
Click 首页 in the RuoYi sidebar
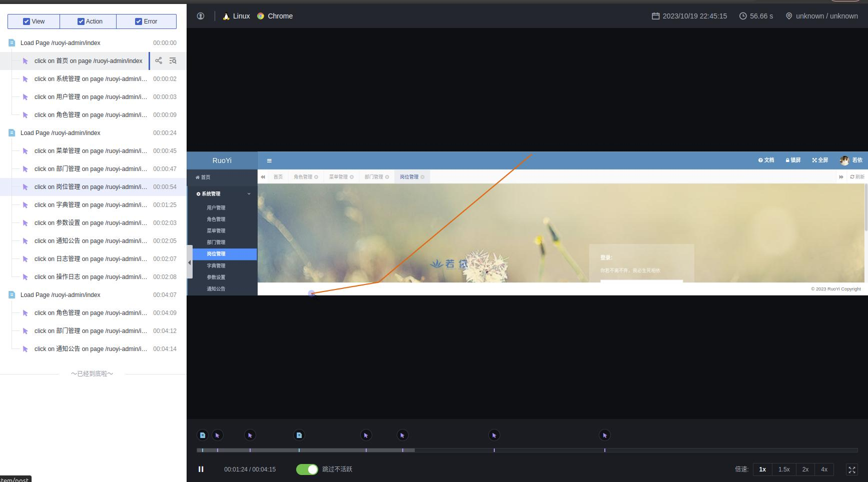[203, 177]
